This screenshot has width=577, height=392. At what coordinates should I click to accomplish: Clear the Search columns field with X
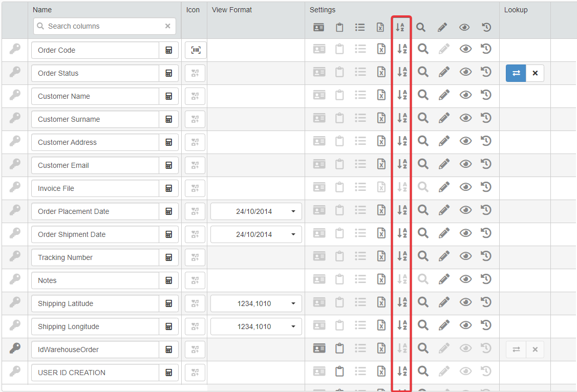tap(167, 26)
